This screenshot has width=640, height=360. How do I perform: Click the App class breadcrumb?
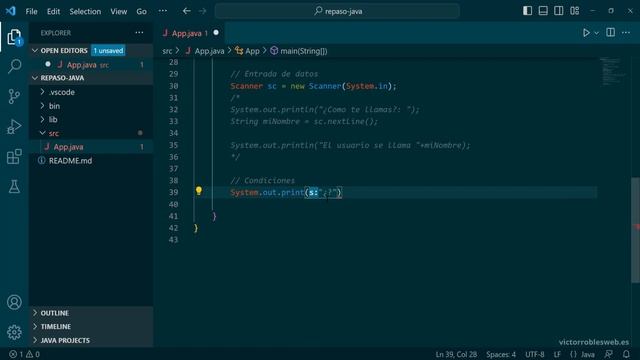pyautogui.click(x=247, y=51)
